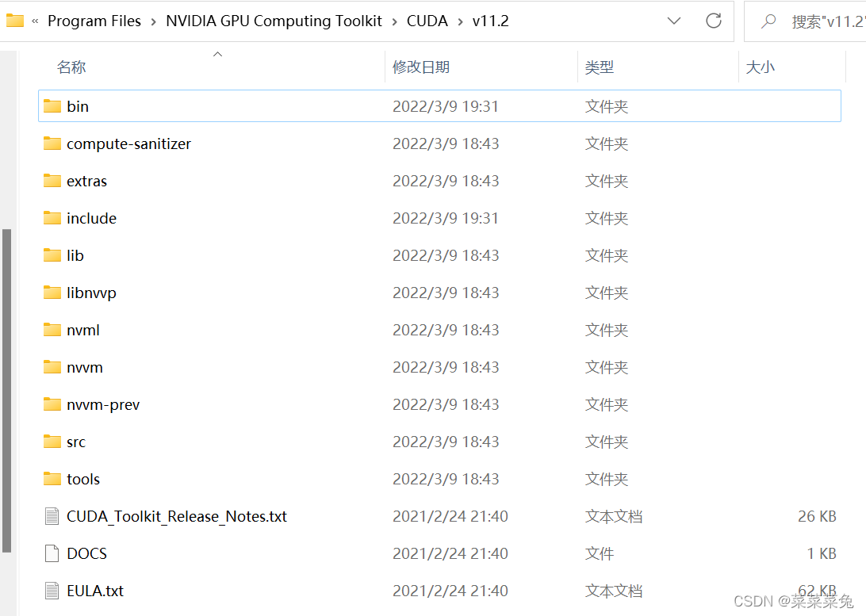Click bin's modified date 2022/3/9 19:31
Image resolution: width=866 pixels, height=616 pixels.
pos(446,106)
